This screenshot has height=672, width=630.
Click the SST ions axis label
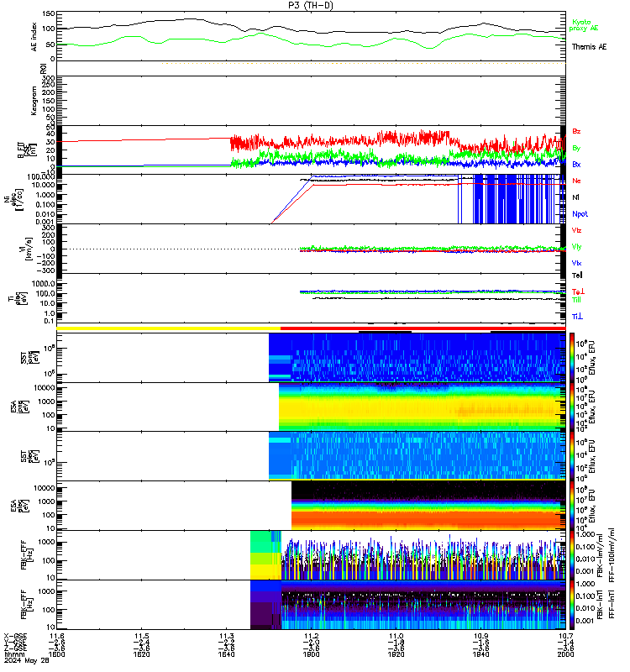coord(29,358)
